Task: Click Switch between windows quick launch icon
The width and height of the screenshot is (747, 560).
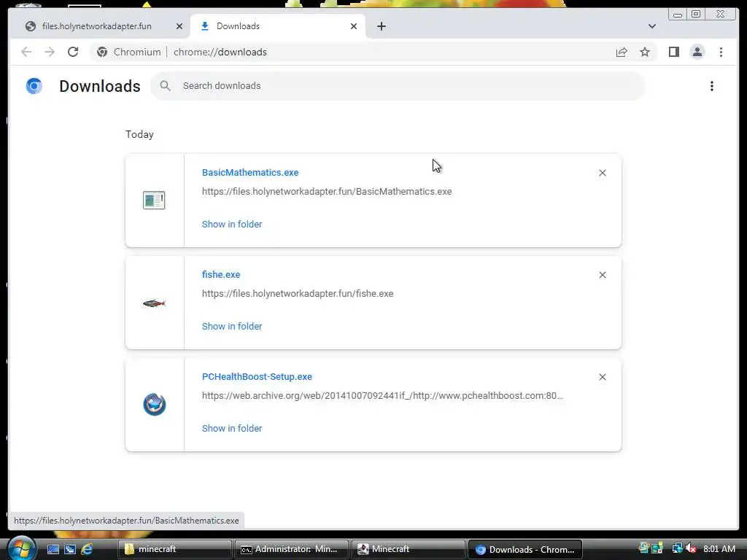Action: (70, 549)
